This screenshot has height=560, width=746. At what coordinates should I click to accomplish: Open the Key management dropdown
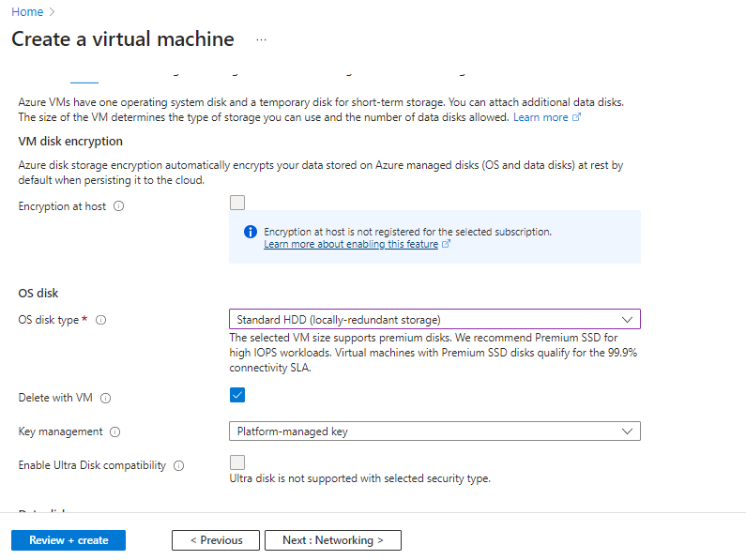click(x=434, y=431)
